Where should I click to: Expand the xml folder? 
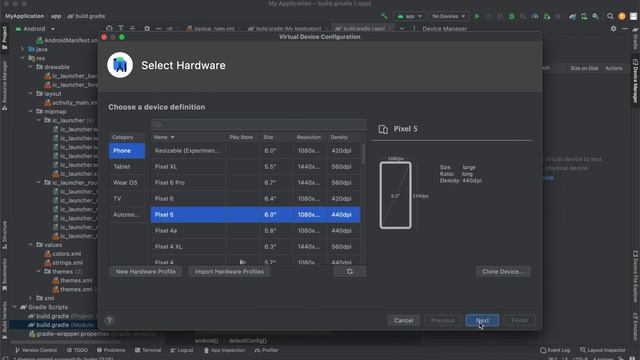[x=31, y=298]
